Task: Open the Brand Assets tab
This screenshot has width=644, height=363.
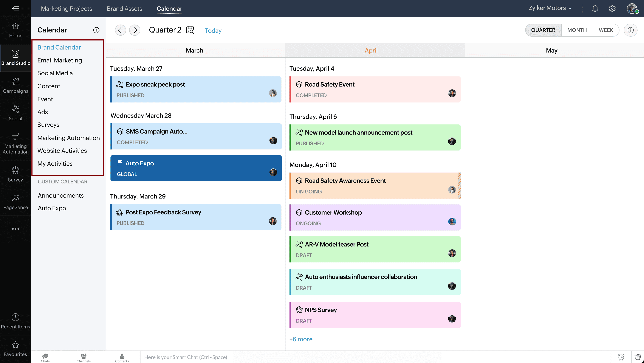Action: tap(124, 8)
